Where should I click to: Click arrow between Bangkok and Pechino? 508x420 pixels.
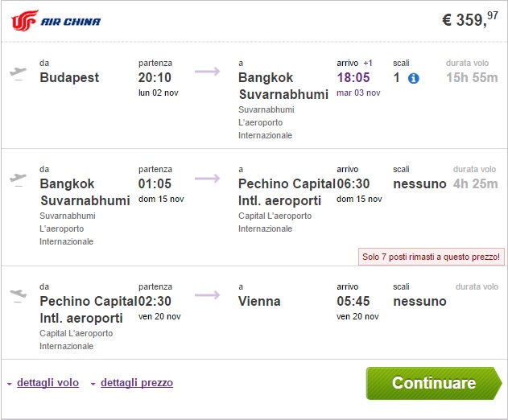pyautogui.click(x=207, y=178)
